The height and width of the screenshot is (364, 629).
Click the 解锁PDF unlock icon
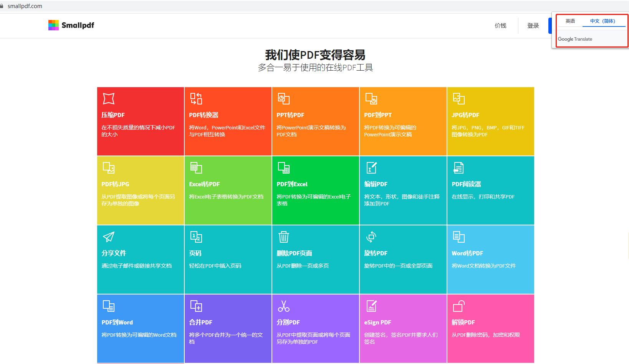click(x=459, y=306)
